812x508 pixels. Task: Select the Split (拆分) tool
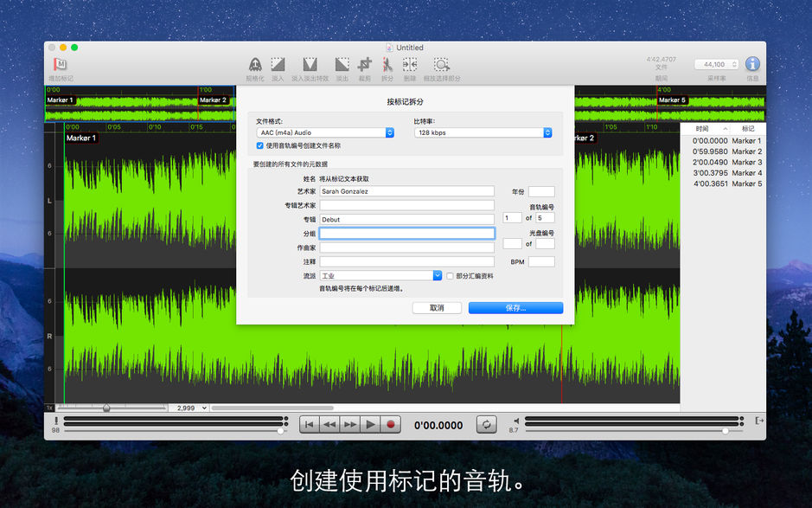point(387,65)
